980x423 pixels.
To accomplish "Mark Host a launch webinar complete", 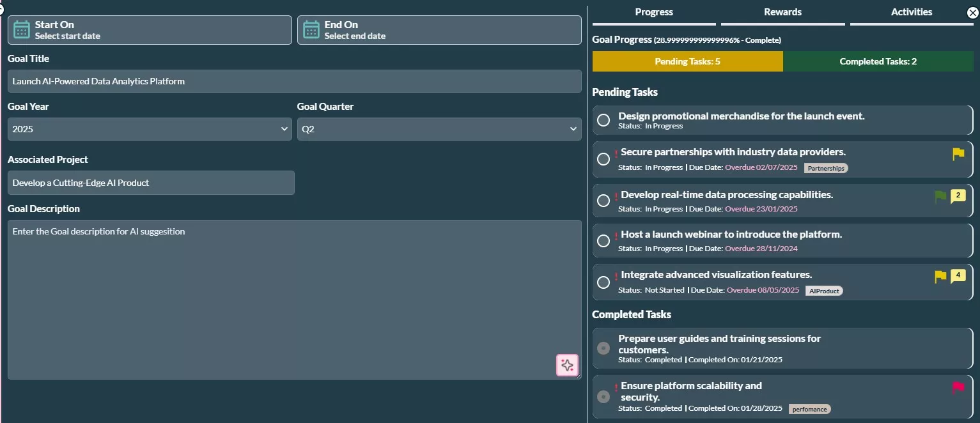I will coord(603,241).
